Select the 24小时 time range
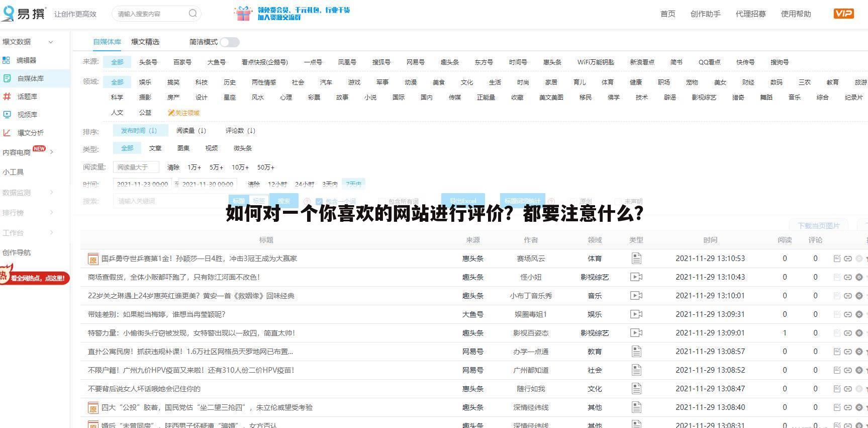This screenshot has height=428, width=868. 305,185
